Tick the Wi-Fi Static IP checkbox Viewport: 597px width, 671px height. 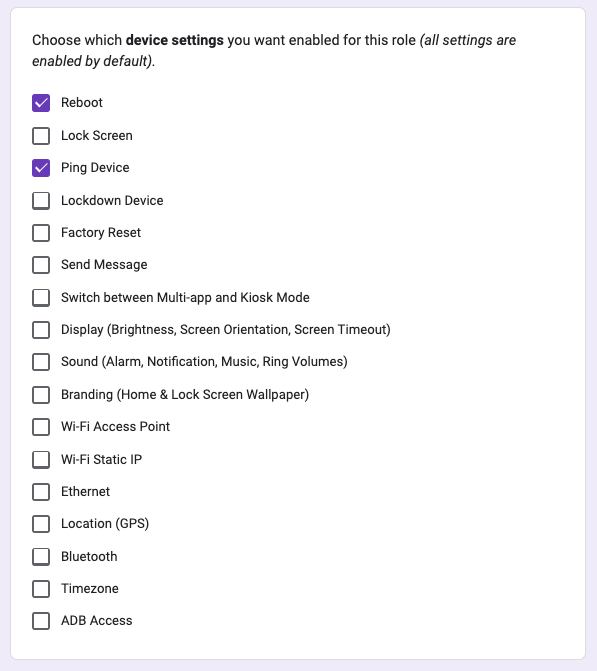[x=41, y=460]
